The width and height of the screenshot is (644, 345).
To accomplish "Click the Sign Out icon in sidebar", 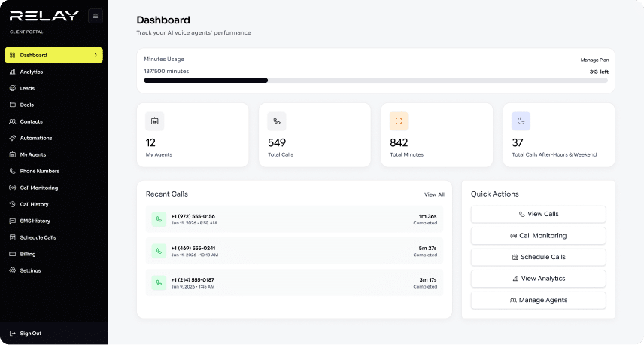I will tap(12, 334).
